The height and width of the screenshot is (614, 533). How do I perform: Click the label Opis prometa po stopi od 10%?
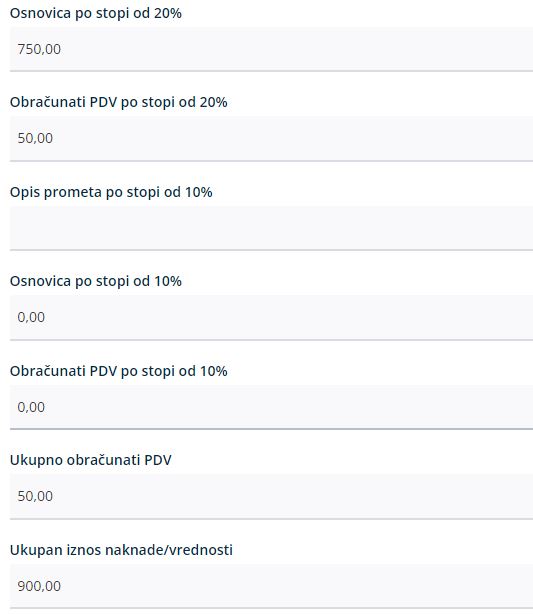coord(111,192)
